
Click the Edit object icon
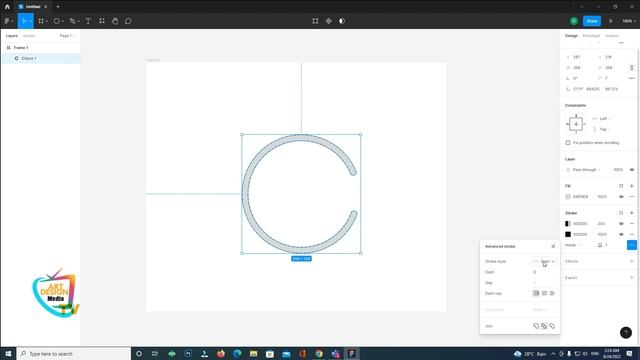point(315,21)
